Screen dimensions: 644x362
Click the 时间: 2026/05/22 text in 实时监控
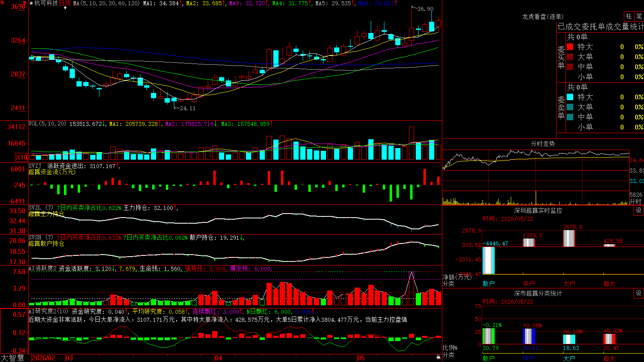click(x=508, y=219)
